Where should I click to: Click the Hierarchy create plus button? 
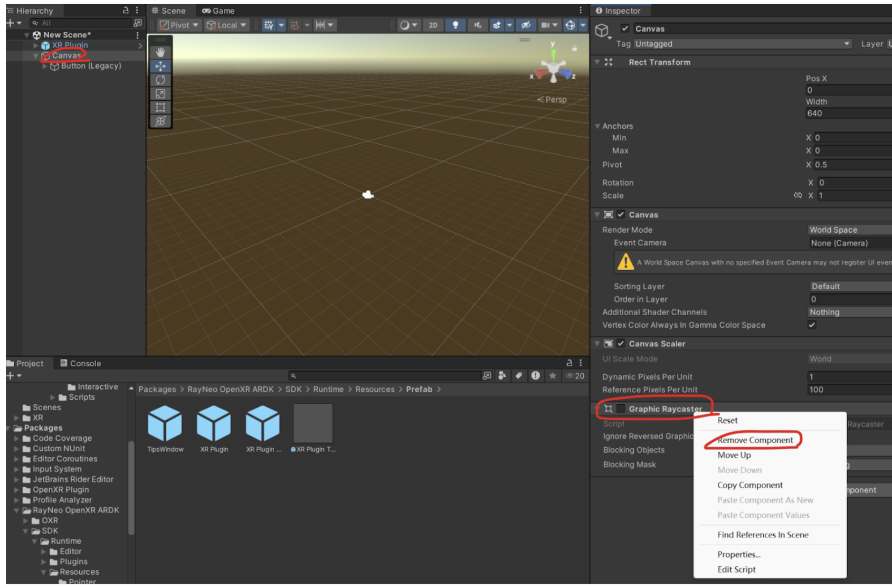coord(10,23)
